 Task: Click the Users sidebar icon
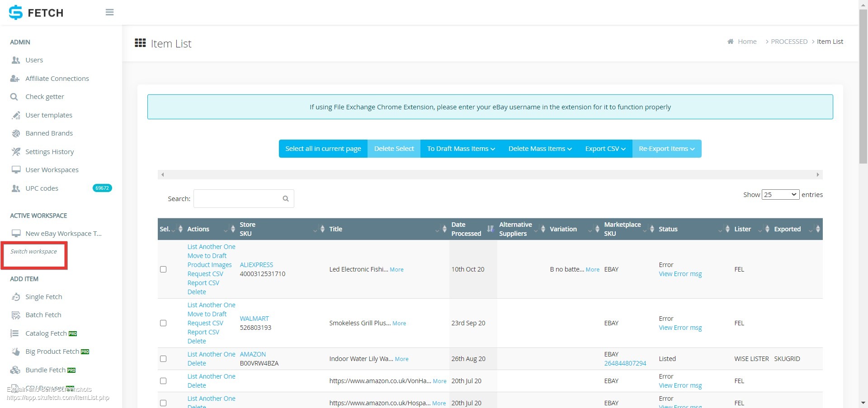[16, 60]
